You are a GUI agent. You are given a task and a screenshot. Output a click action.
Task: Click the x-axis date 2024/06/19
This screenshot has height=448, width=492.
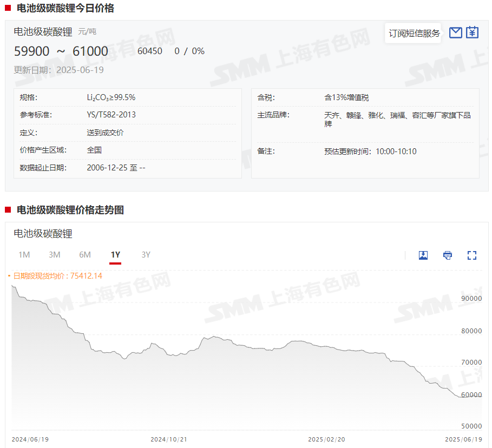(x=30, y=439)
